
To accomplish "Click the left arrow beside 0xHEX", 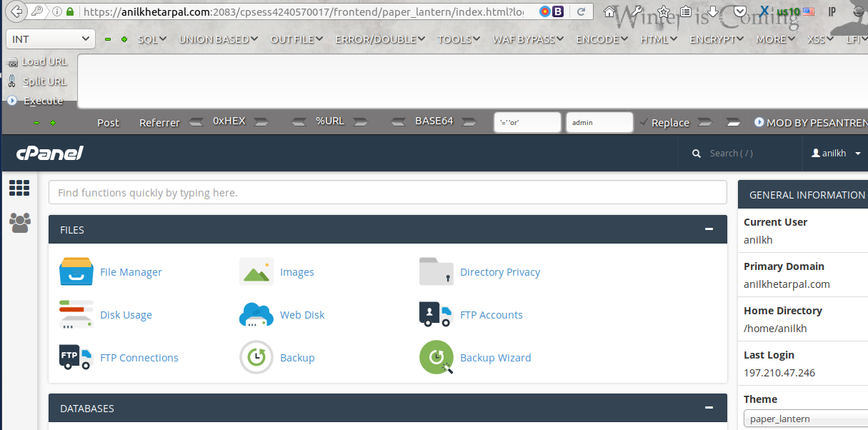I will point(196,122).
